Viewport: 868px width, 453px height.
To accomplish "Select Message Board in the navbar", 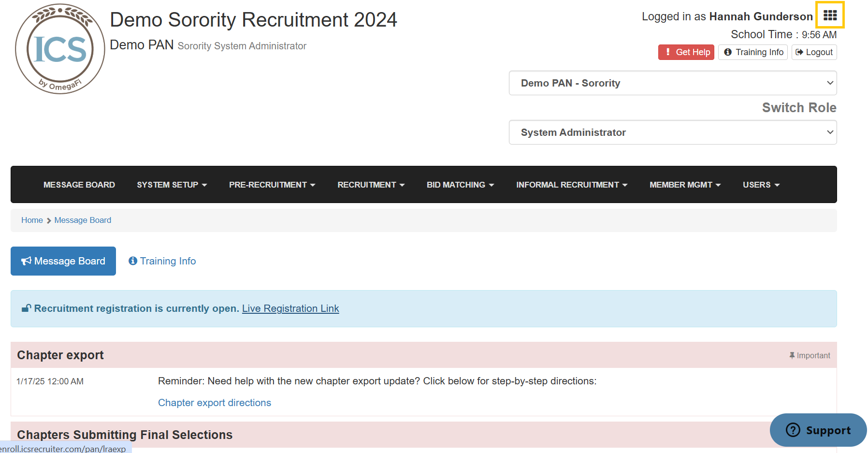I will click(x=79, y=185).
